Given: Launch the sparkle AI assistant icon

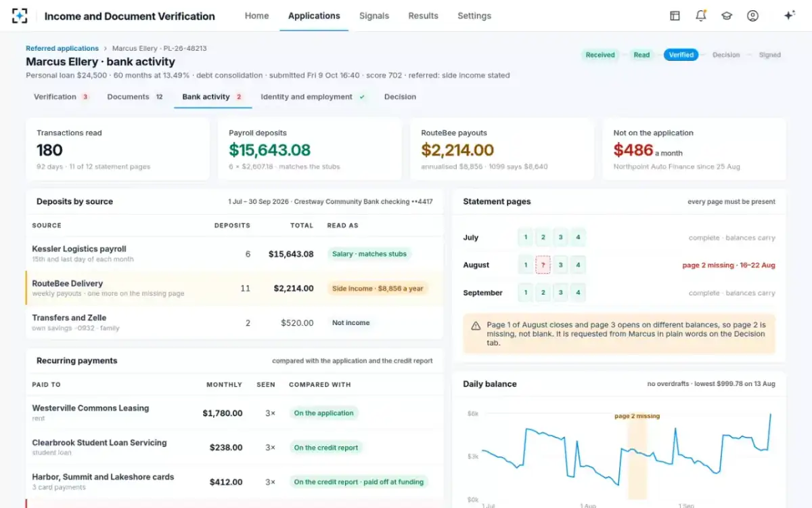Looking at the screenshot, I should point(789,16).
